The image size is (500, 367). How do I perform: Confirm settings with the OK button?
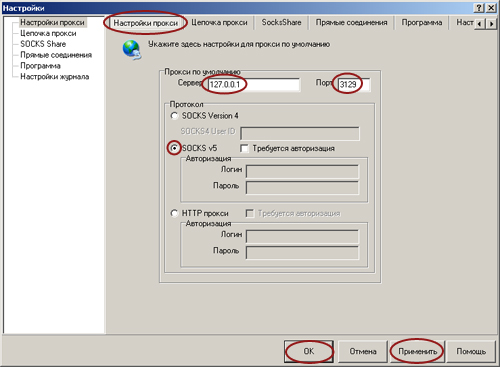point(309,351)
